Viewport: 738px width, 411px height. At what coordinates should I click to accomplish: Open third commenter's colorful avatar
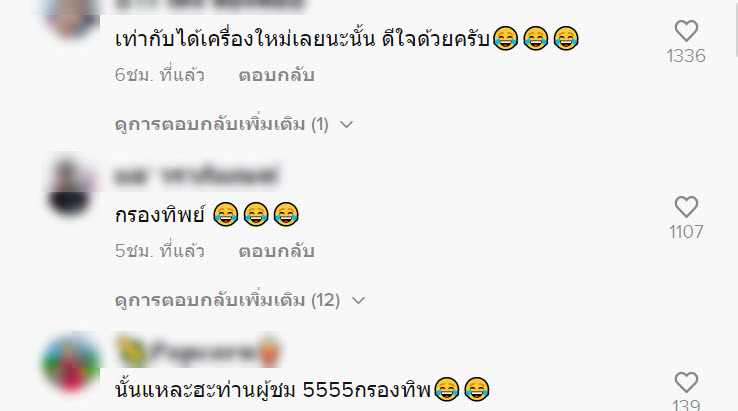coord(71,363)
